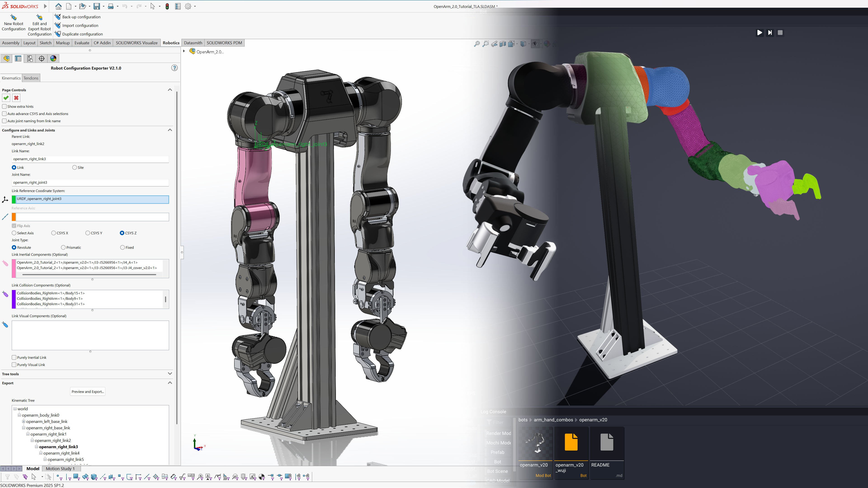The image size is (868, 488).
Task: Open the DisplayManager color sphere tab icon
Action: coord(53,59)
